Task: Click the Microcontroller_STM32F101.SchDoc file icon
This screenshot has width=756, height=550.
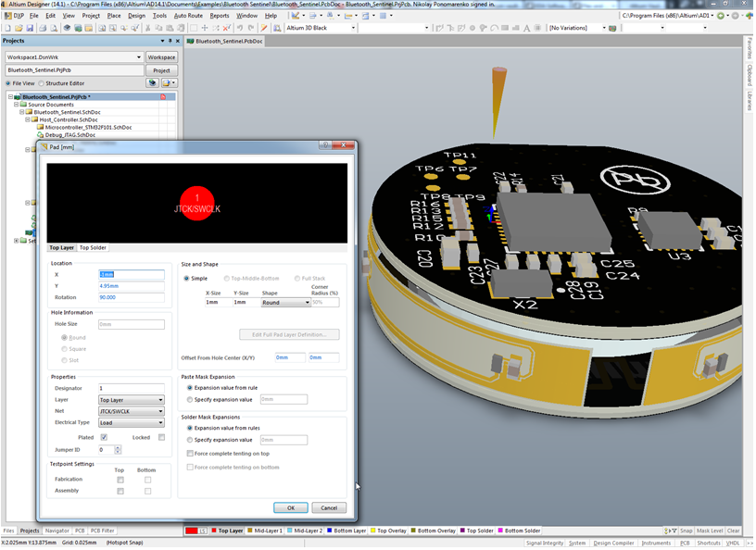Action: tap(40, 127)
